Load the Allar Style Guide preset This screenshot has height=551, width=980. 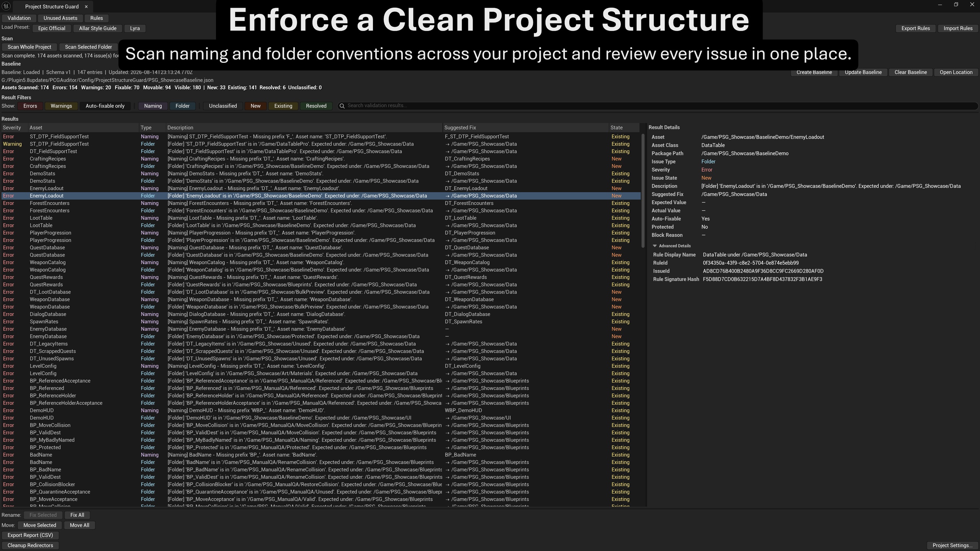click(98, 28)
